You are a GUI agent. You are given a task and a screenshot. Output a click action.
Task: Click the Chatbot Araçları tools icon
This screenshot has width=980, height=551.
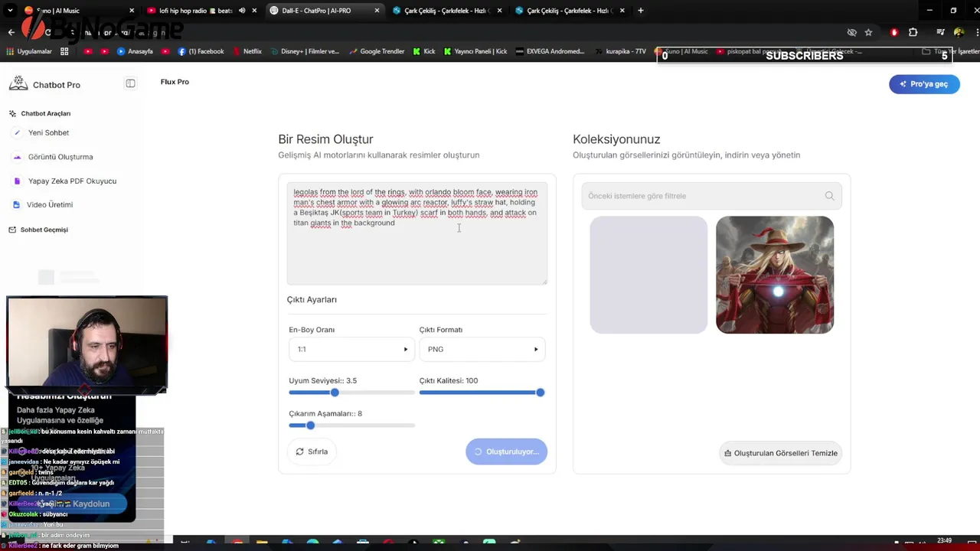(x=12, y=113)
